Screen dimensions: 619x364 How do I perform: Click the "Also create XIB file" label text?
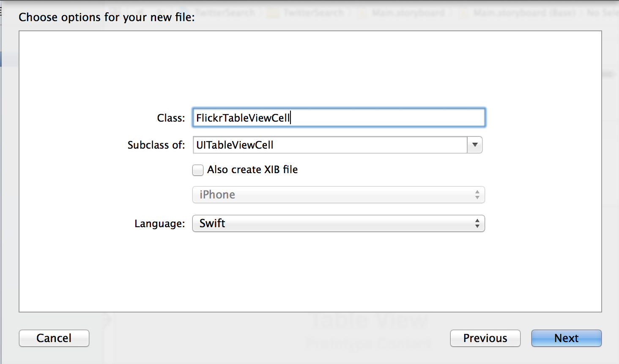pyautogui.click(x=252, y=170)
